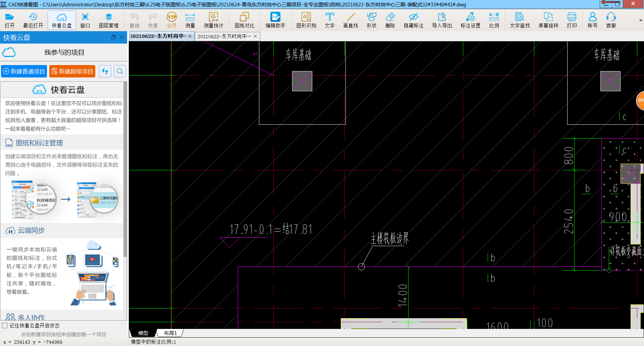This screenshot has height=346, width=644.
Task: Click the 撤销 undo icon
Action: click(135, 20)
